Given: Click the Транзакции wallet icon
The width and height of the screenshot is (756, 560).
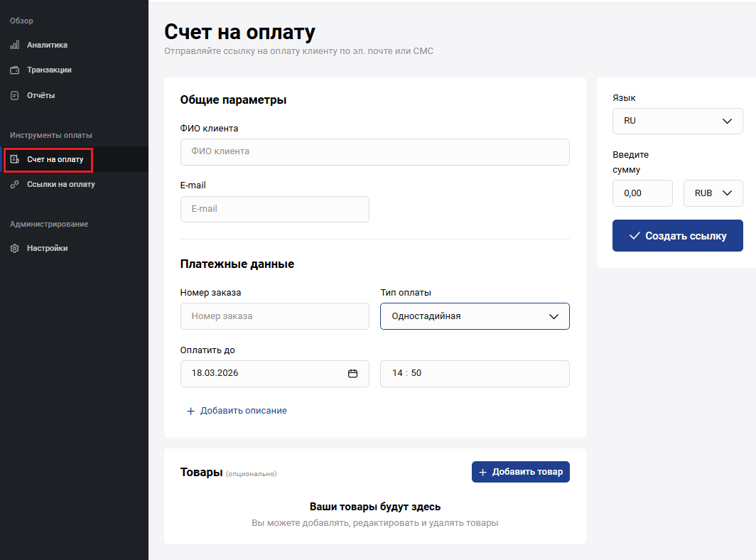Looking at the screenshot, I should point(14,70).
